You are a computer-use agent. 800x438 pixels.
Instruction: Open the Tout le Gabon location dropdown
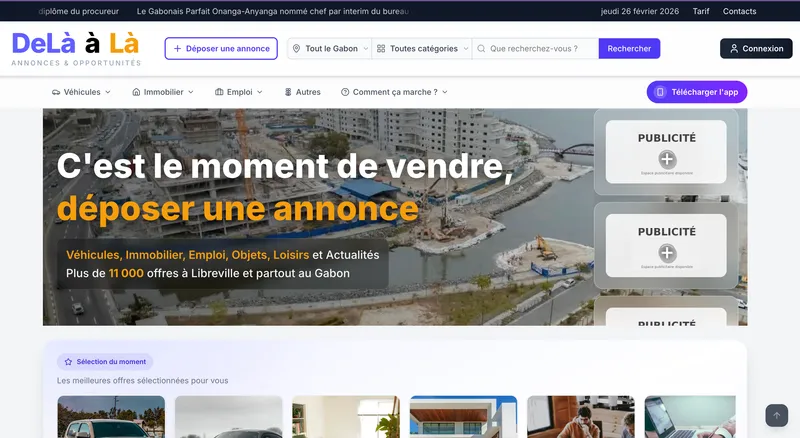(x=330, y=48)
